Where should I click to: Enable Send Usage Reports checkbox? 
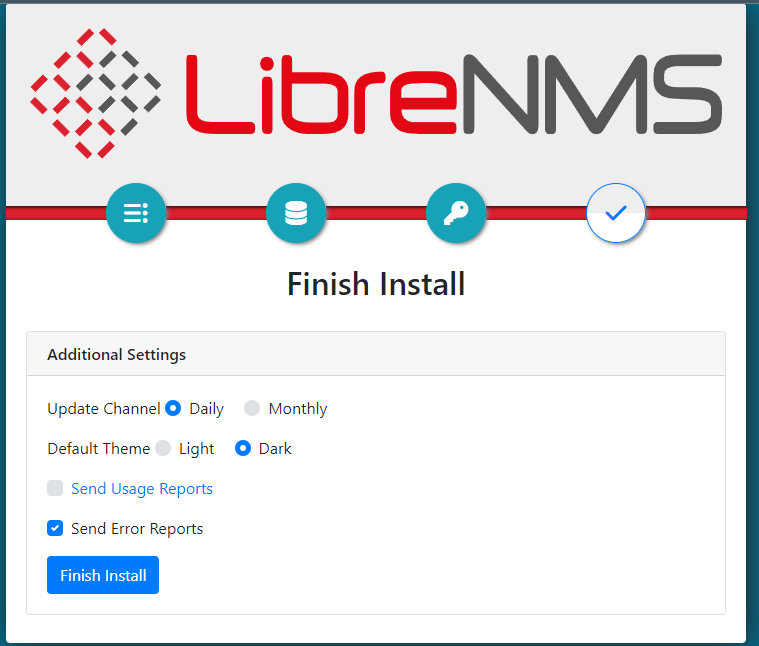pyautogui.click(x=55, y=488)
